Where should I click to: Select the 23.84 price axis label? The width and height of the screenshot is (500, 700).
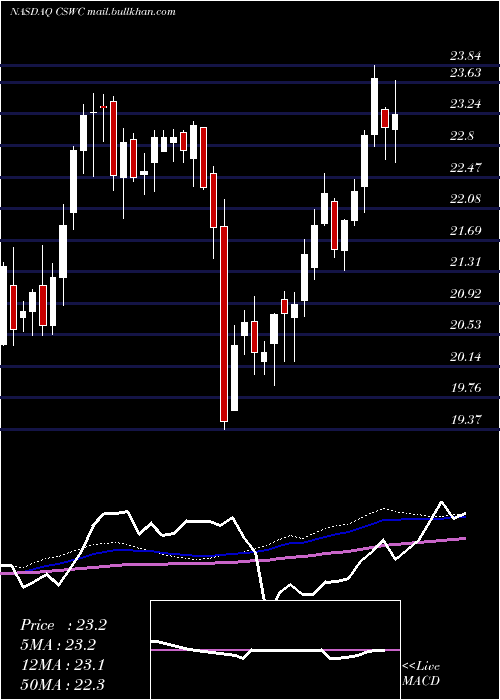(x=466, y=56)
